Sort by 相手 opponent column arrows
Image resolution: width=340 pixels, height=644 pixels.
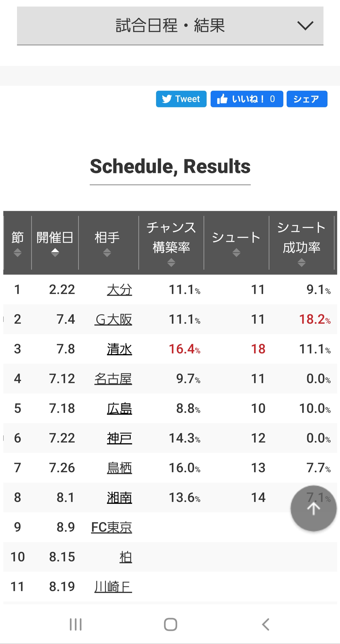pyautogui.click(x=107, y=253)
